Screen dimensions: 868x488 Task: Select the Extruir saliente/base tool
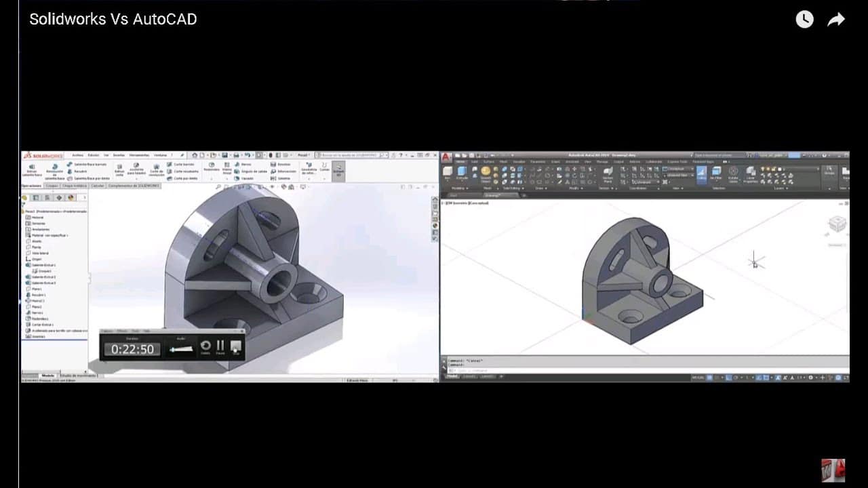(x=32, y=168)
